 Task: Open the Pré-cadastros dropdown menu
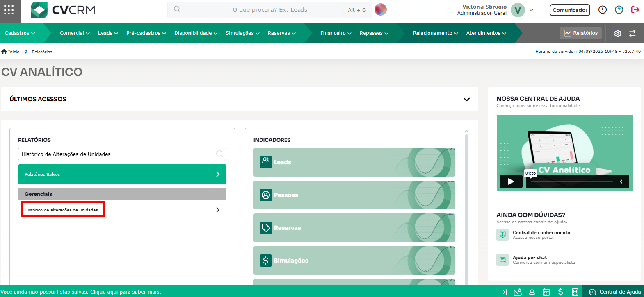[x=146, y=33]
